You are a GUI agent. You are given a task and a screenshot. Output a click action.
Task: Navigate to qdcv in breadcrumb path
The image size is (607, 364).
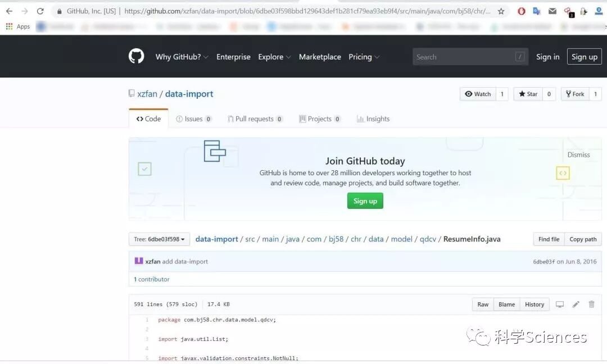point(428,239)
